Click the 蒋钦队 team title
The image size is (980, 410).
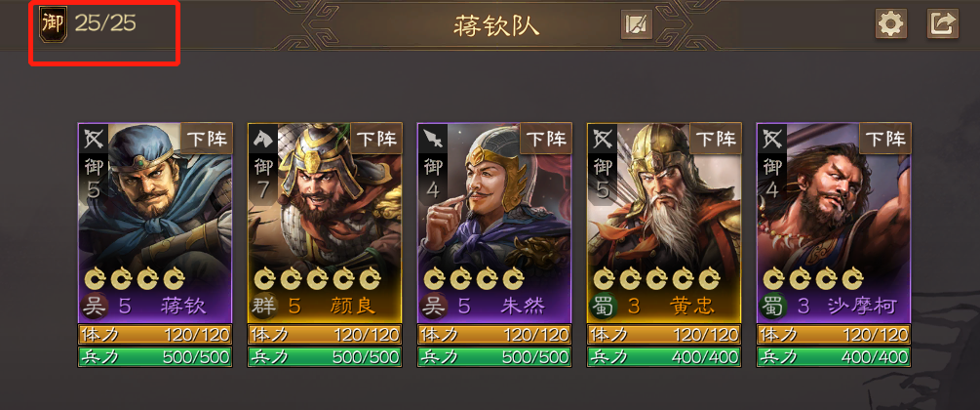click(496, 26)
